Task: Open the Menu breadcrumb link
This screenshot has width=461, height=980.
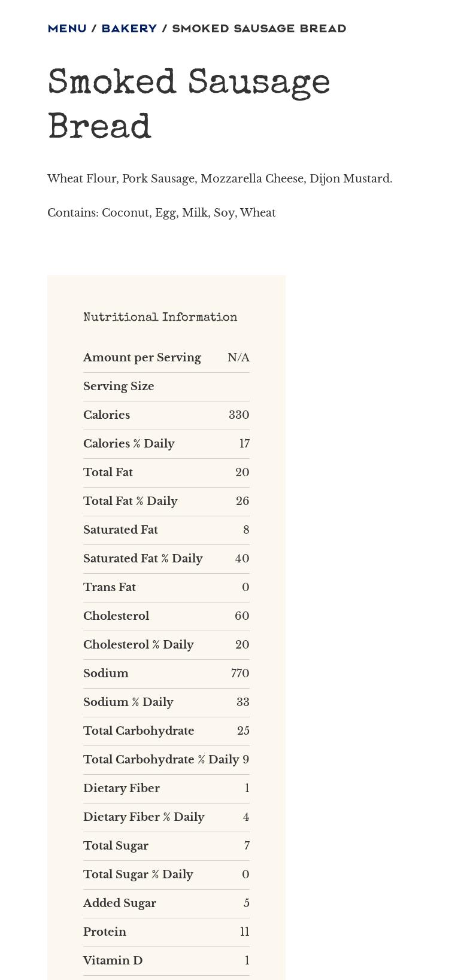Action: point(67,29)
